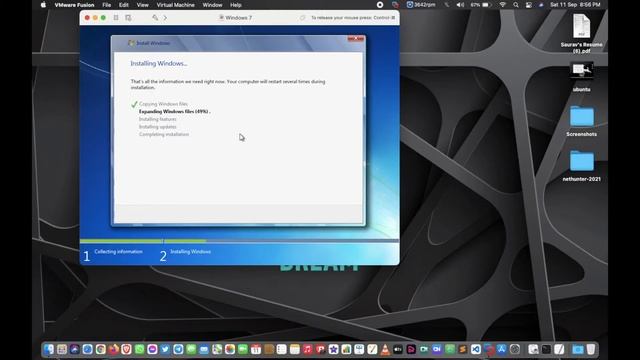Image resolution: width=640 pixels, height=360 pixels.
Task: Open the Edit menu
Action: 124,5
